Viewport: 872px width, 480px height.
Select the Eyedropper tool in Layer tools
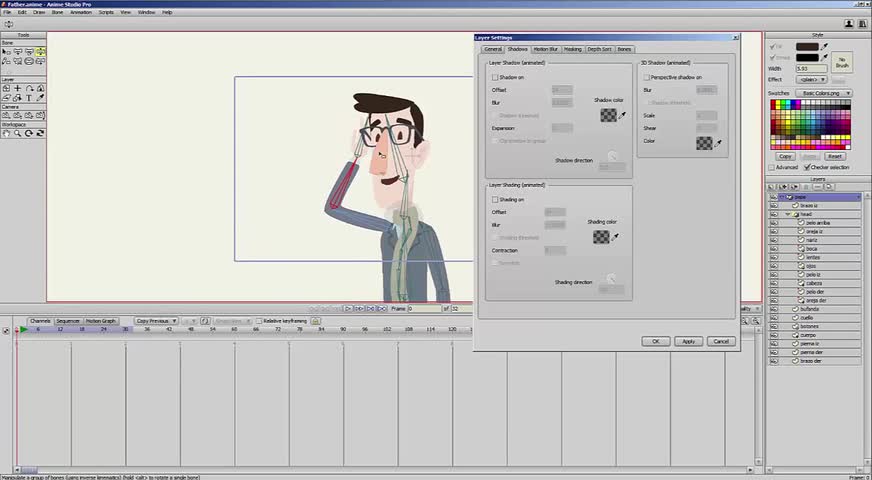point(41,98)
